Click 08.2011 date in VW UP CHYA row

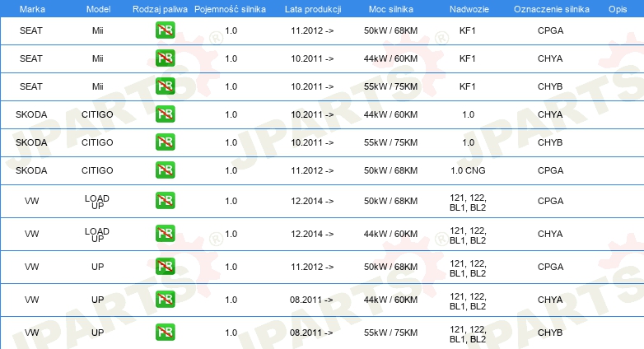311,300
